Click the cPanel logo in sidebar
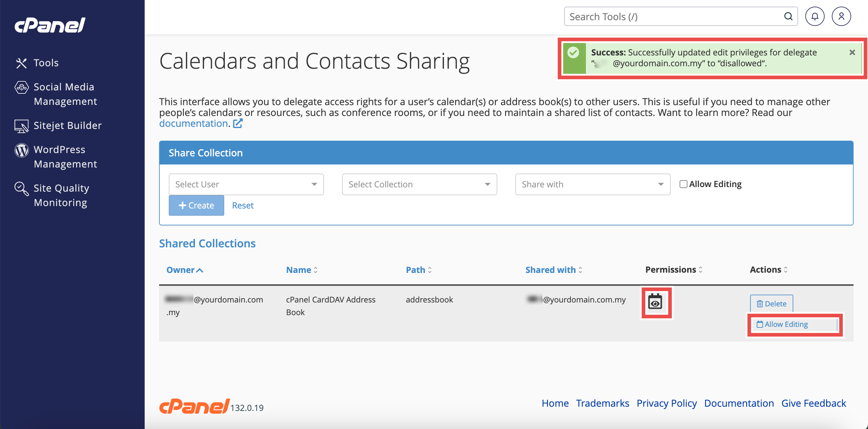 [50, 25]
